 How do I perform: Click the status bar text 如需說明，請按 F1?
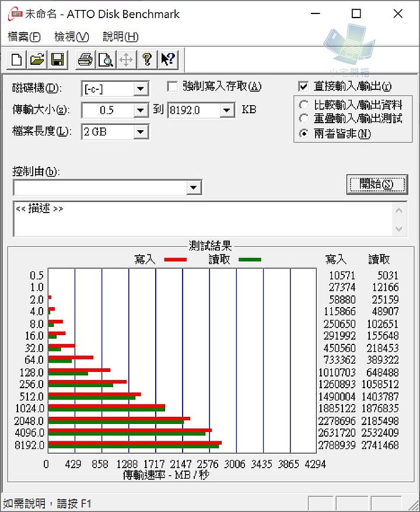point(47,503)
